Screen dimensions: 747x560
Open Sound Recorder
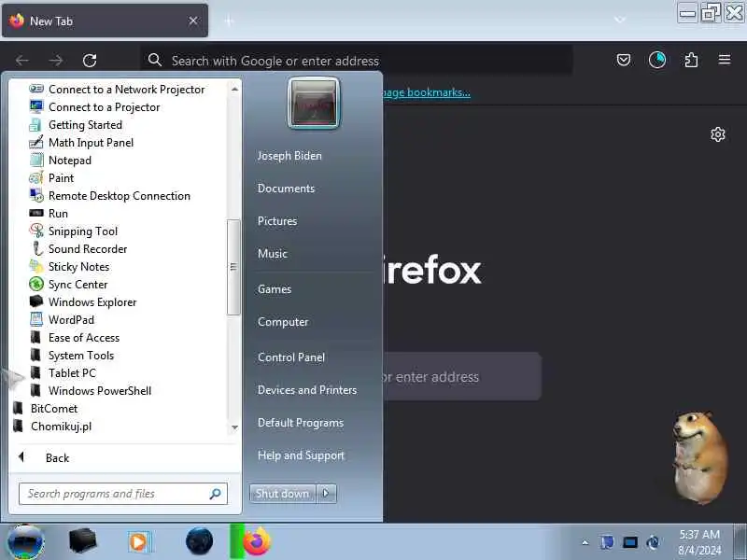point(78,249)
